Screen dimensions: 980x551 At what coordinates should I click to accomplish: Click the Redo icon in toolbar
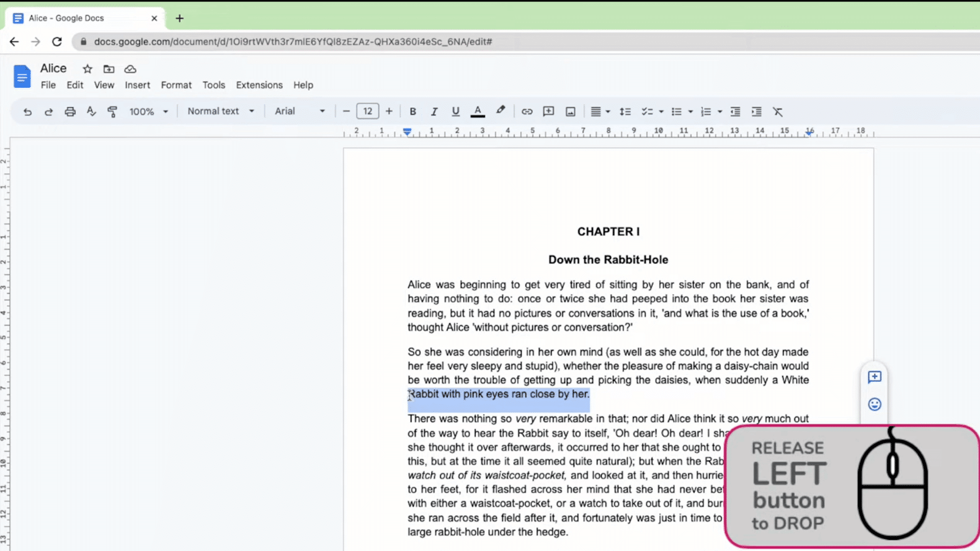[48, 112]
